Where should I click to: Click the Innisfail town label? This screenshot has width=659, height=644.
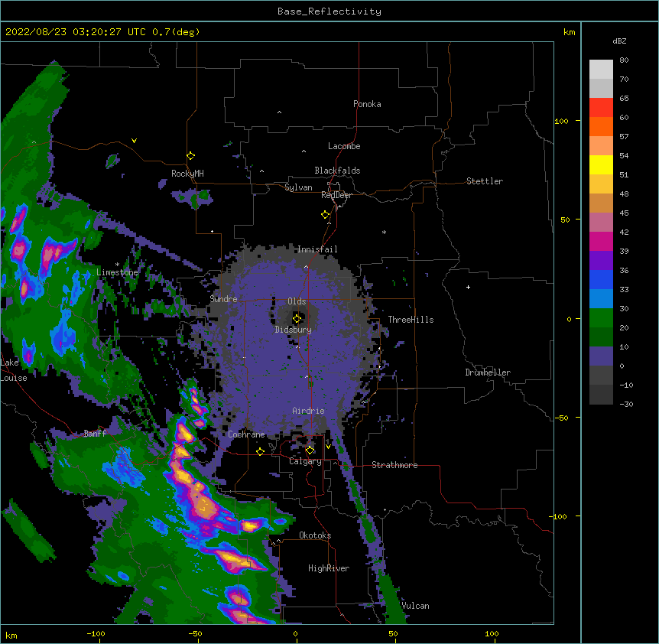pyautogui.click(x=317, y=249)
